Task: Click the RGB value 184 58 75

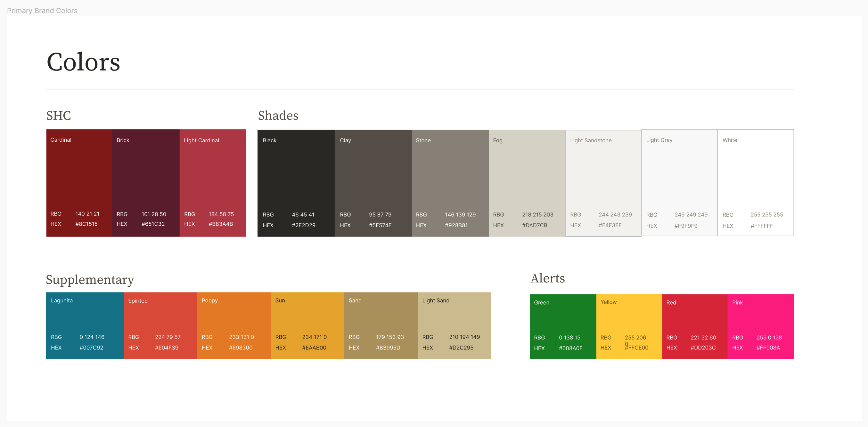Action: click(221, 214)
